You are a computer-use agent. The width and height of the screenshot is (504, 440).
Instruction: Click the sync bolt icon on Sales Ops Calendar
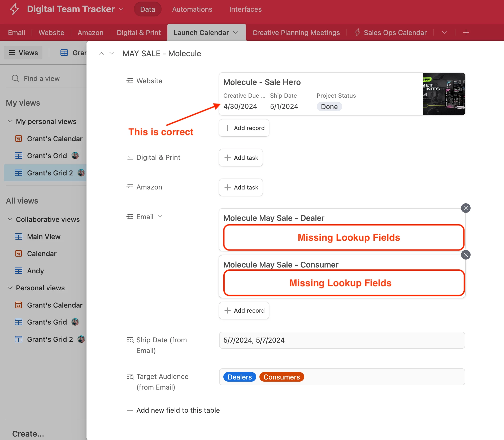[358, 32]
